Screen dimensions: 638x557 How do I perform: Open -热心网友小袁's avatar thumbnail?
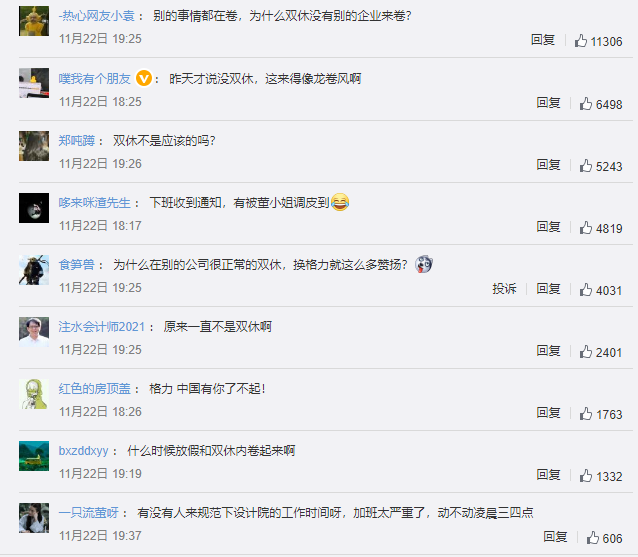click(34, 21)
